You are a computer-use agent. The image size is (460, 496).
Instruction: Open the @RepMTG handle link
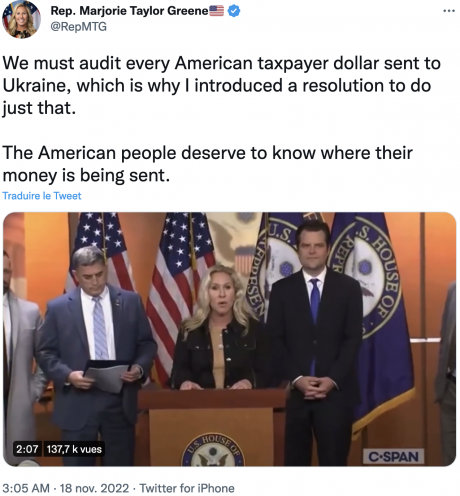point(78,26)
